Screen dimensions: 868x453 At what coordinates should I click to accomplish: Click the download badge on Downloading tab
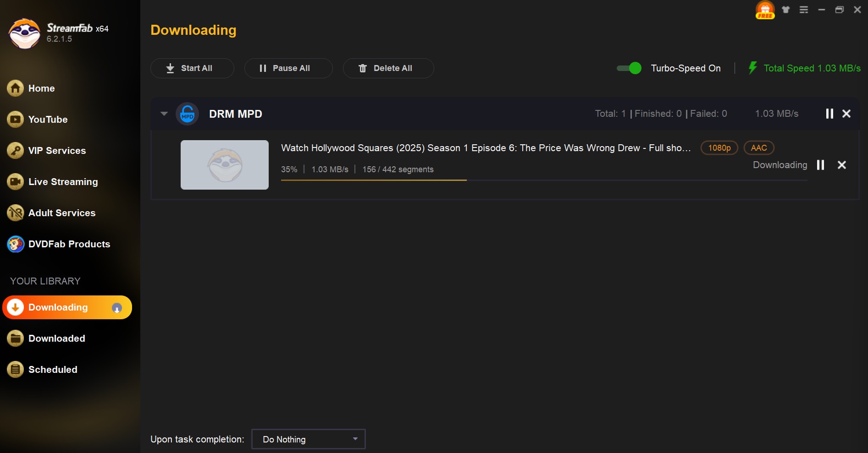117,308
